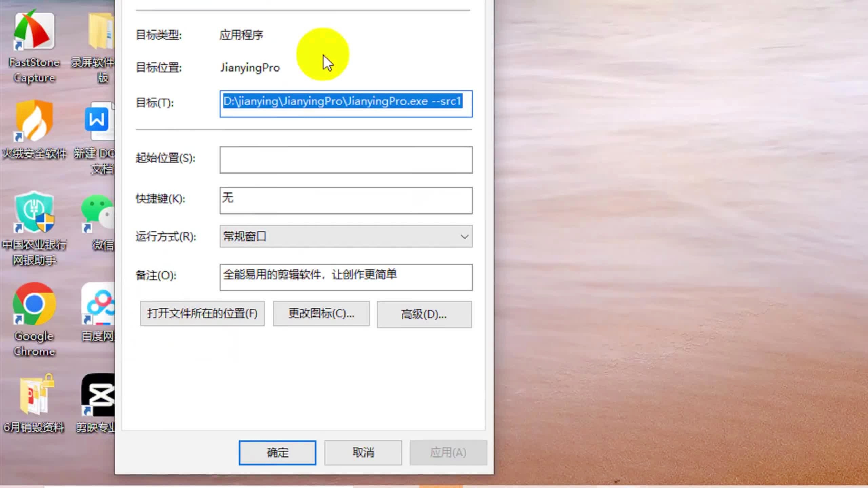Open 高级(D)... settings button

tap(424, 314)
